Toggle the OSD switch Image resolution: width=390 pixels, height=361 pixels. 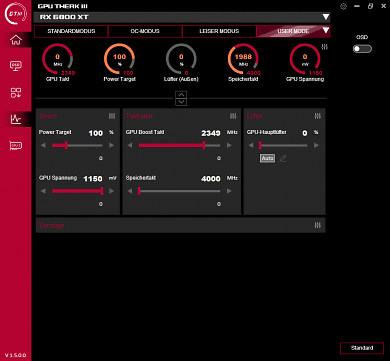pos(362,49)
